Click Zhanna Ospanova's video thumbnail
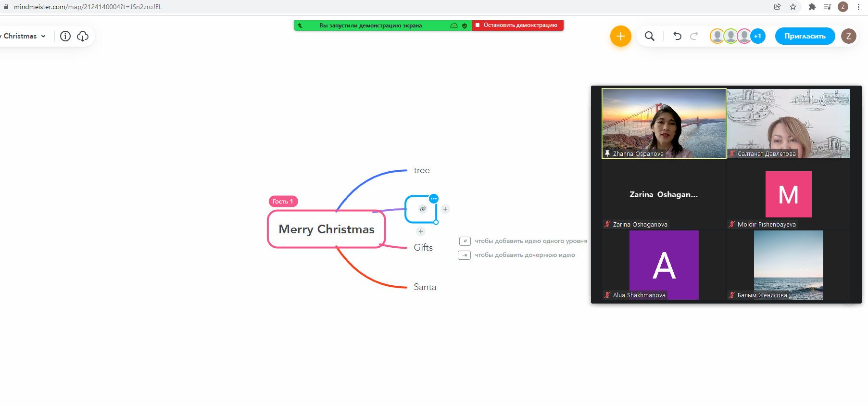Viewport: 868px width, 406px height. (664, 123)
